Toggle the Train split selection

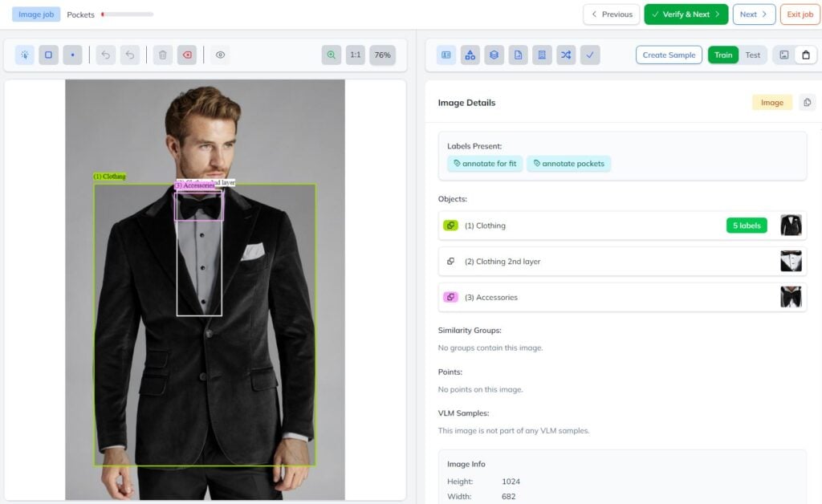pos(723,55)
